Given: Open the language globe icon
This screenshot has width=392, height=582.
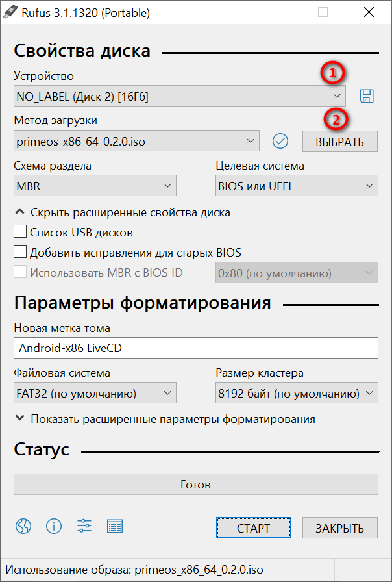Looking at the screenshot, I should coord(23,526).
